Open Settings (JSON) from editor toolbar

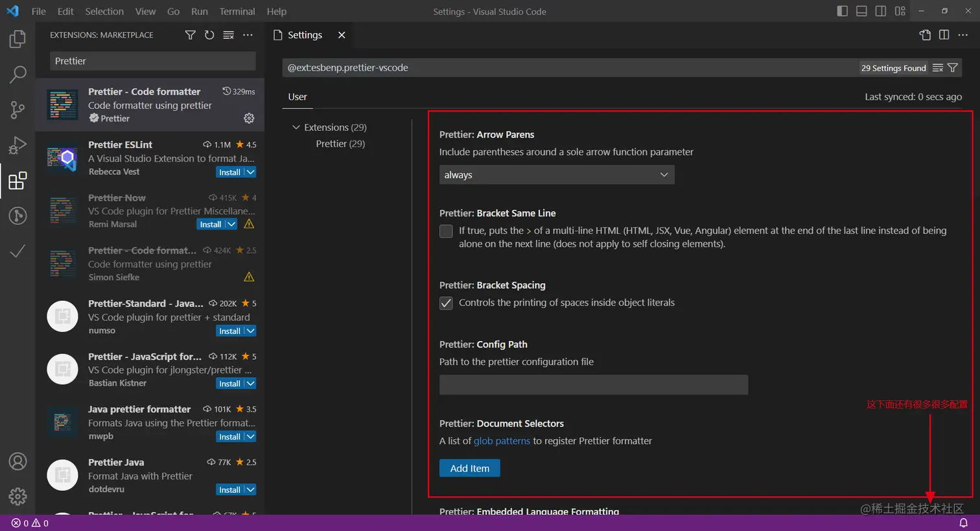click(925, 35)
